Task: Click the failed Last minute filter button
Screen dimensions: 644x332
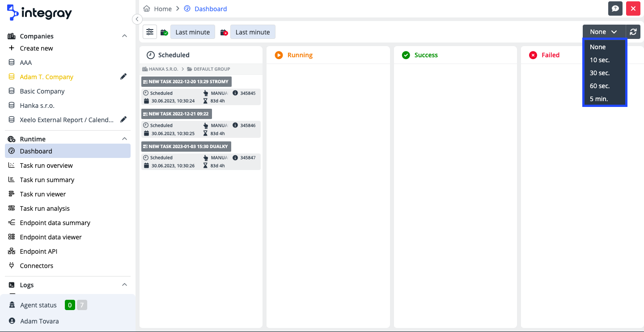Action: click(253, 32)
